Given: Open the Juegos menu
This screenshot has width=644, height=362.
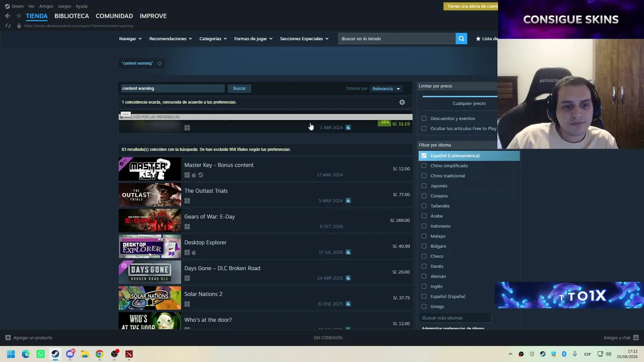Looking at the screenshot, I should [64, 6].
